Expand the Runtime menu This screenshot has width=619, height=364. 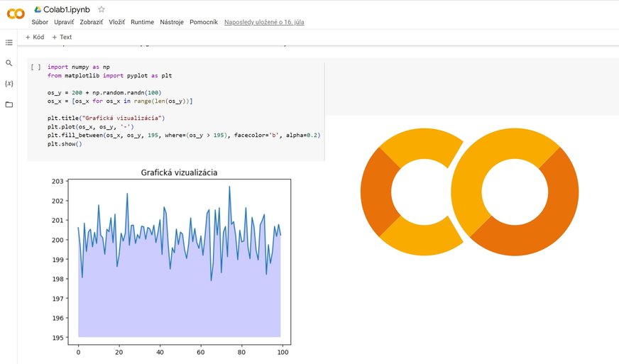coord(142,22)
